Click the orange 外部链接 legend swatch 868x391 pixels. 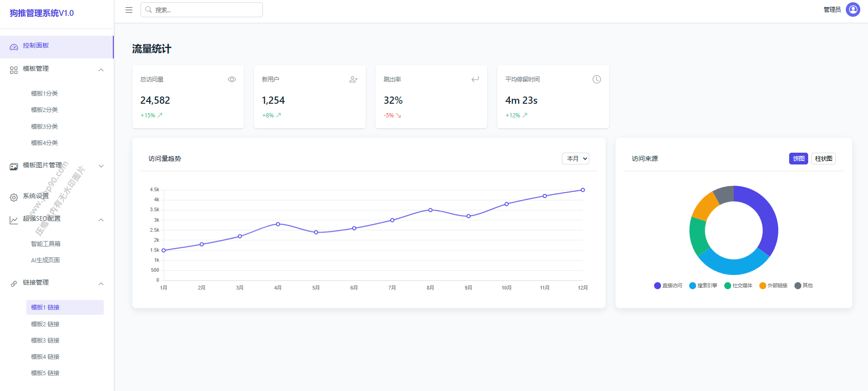point(762,285)
